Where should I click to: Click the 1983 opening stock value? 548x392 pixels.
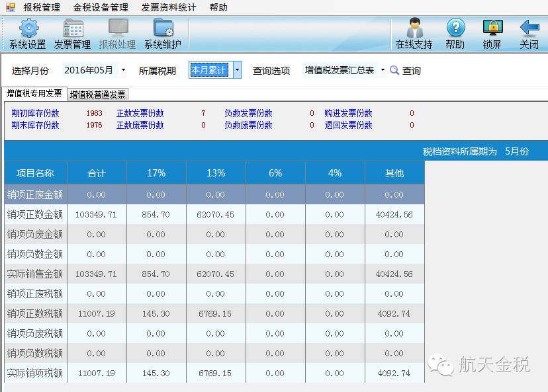tap(95, 113)
